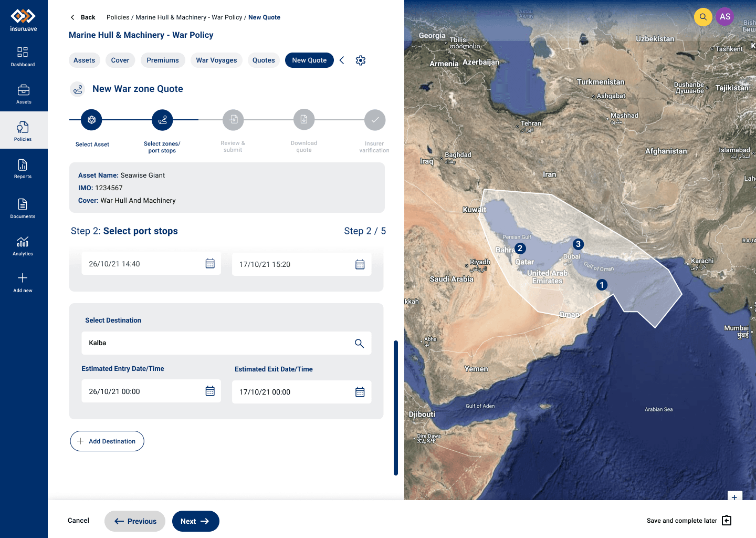
Task: Open calendar for 17/10/21 15:20 field
Action: (x=360, y=264)
